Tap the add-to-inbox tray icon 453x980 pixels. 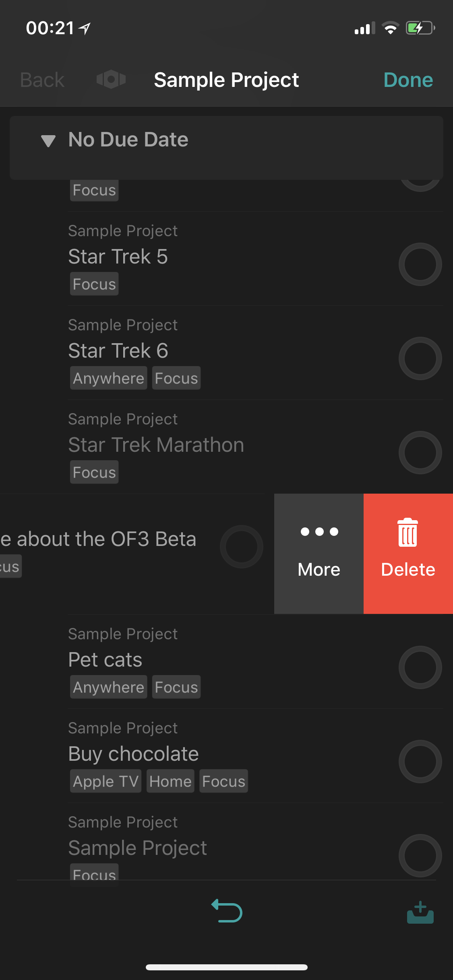420,912
